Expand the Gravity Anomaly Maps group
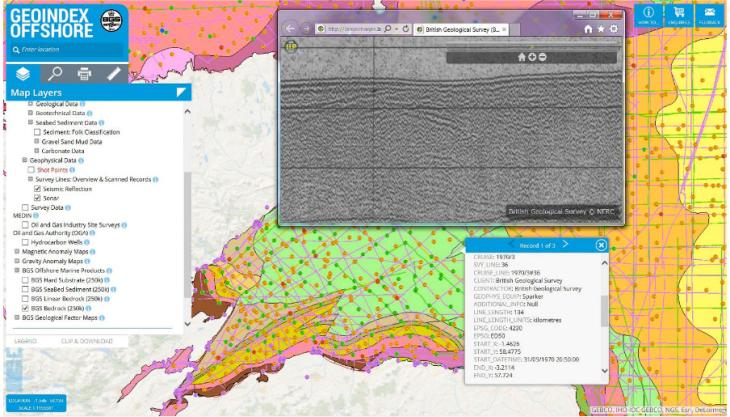730x417 pixels. coord(17,261)
